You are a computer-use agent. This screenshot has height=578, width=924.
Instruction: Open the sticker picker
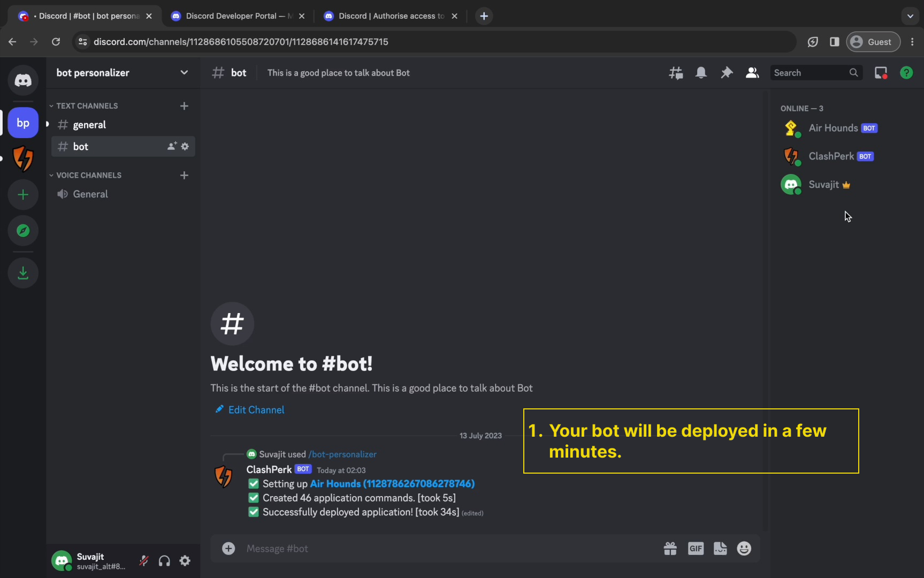pos(720,549)
